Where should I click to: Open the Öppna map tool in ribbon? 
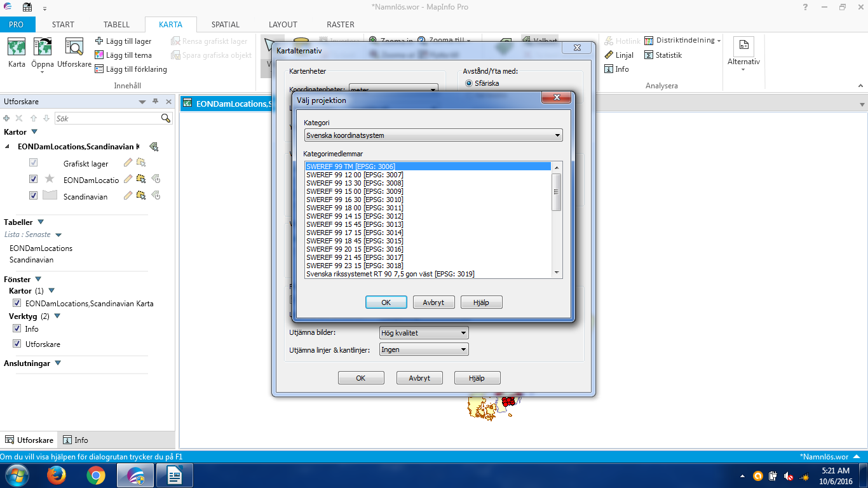click(x=43, y=55)
